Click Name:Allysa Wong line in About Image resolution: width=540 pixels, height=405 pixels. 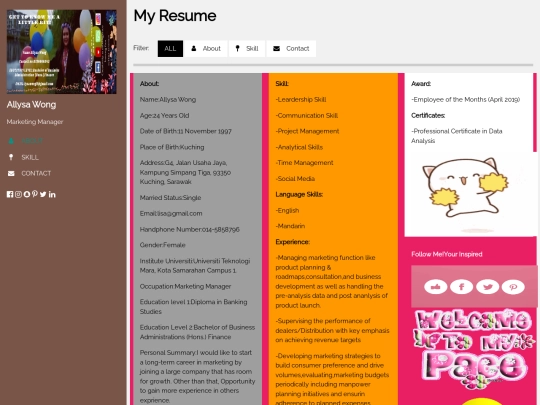[168, 100]
